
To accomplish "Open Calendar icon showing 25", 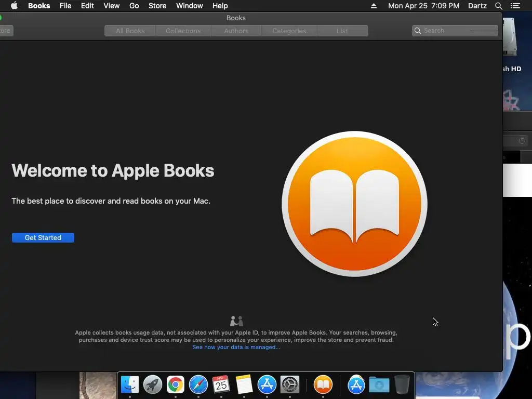I will click(221, 384).
